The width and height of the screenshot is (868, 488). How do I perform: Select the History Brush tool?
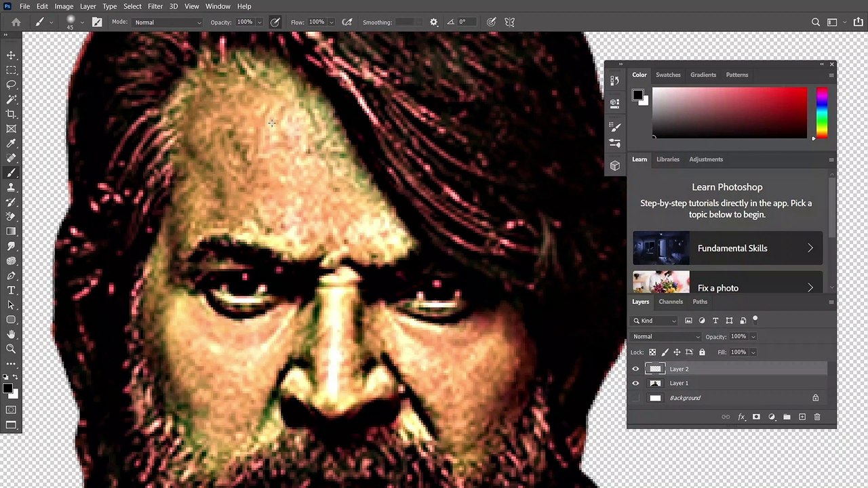pos(11,202)
